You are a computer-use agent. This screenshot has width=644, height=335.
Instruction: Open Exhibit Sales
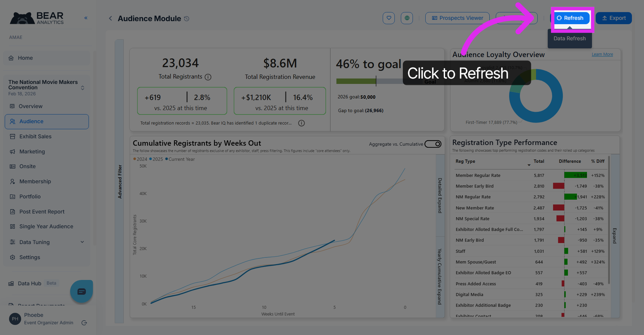point(47,137)
